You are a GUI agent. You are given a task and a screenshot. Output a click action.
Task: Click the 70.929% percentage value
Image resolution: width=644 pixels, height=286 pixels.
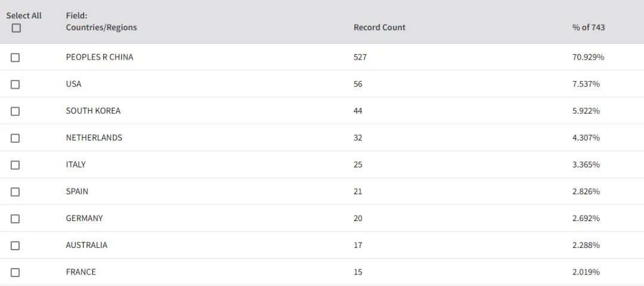(588, 57)
